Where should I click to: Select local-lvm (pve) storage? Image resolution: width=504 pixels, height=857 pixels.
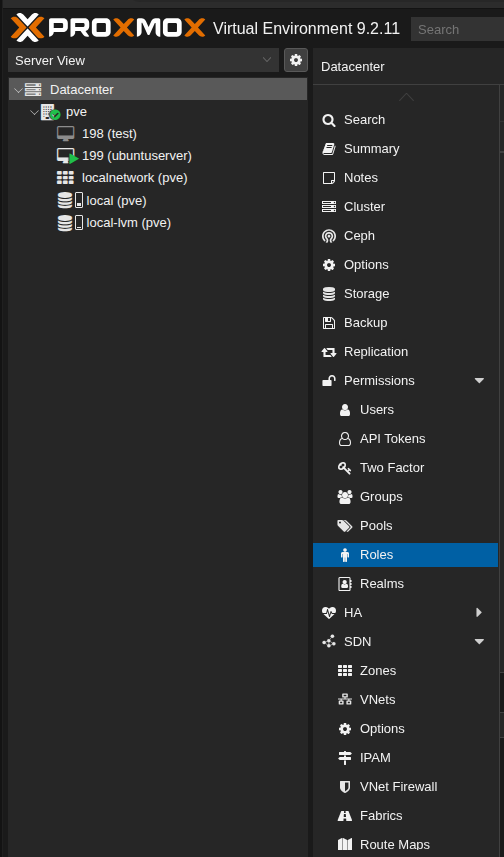128,223
